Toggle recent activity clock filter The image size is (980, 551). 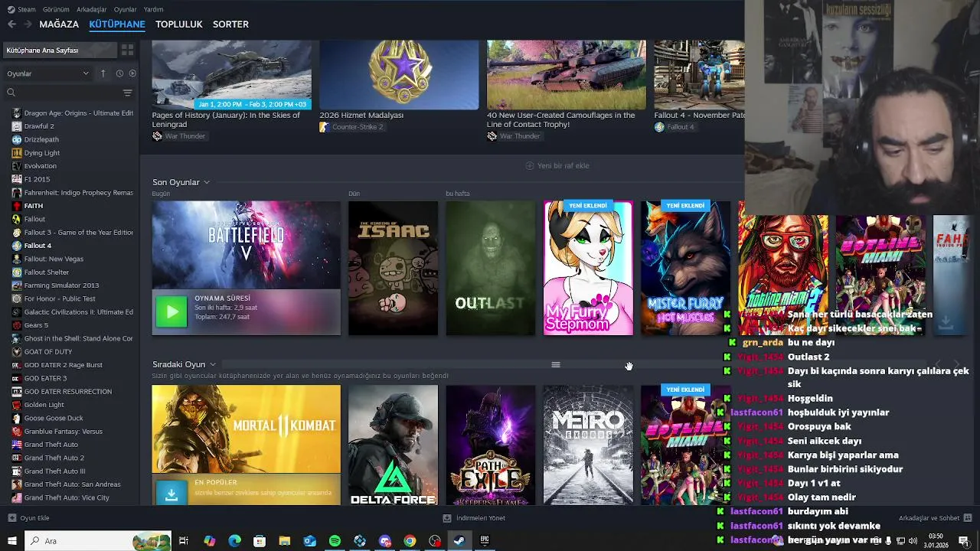119,73
